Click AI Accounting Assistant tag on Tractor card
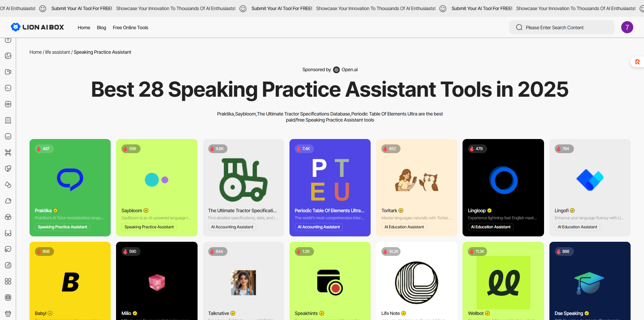 point(232,227)
